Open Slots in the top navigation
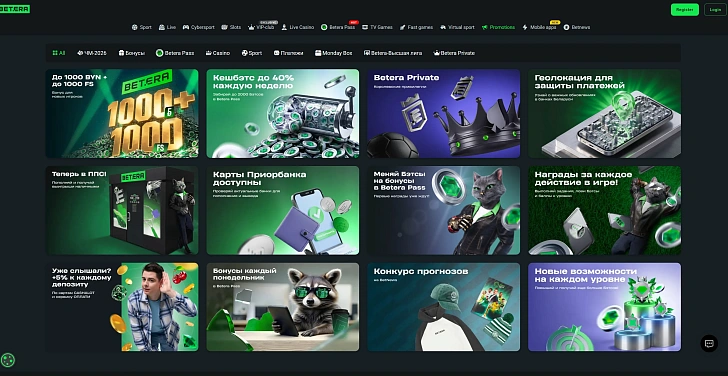This screenshot has width=728, height=376. [x=231, y=27]
